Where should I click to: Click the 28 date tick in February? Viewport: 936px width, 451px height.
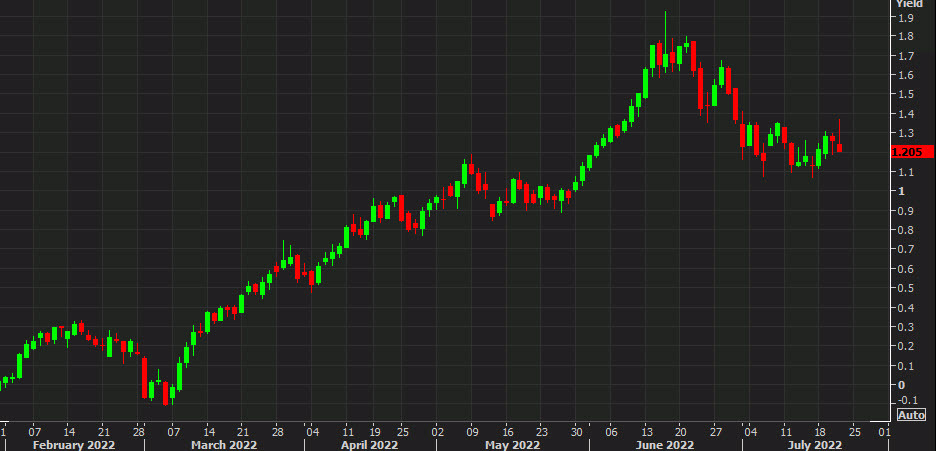[138, 431]
